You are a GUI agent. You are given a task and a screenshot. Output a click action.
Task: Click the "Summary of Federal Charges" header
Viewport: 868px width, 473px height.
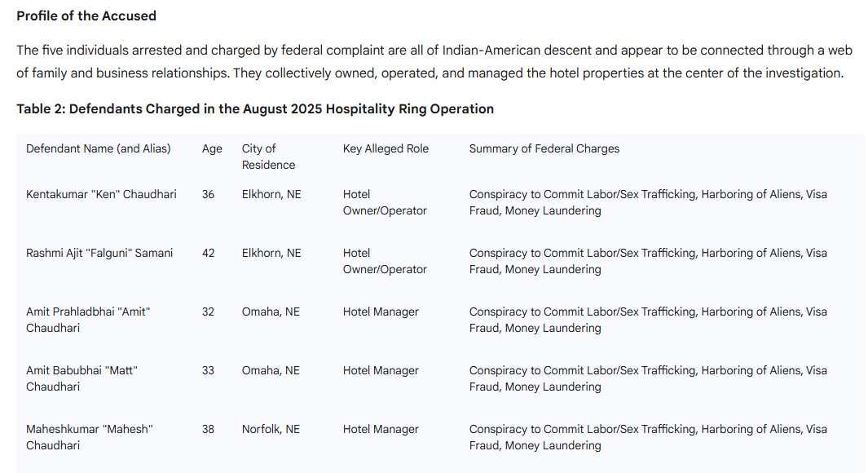coord(544,148)
